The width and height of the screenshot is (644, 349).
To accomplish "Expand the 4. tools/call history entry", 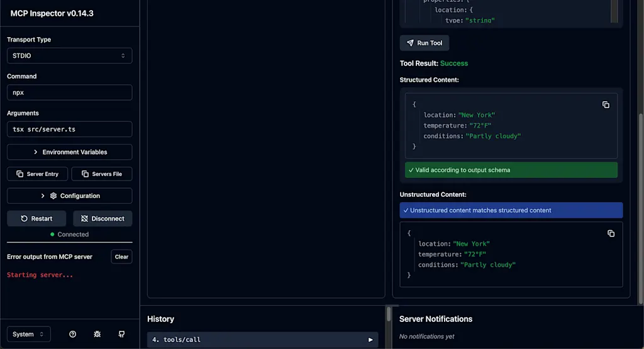I will coord(262,340).
